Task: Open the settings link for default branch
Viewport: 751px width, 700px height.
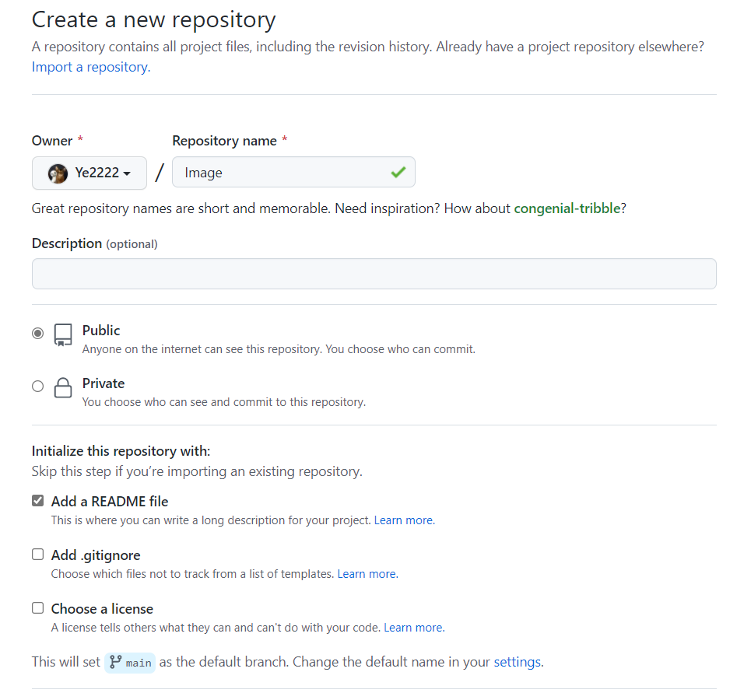Action: point(517,662)
